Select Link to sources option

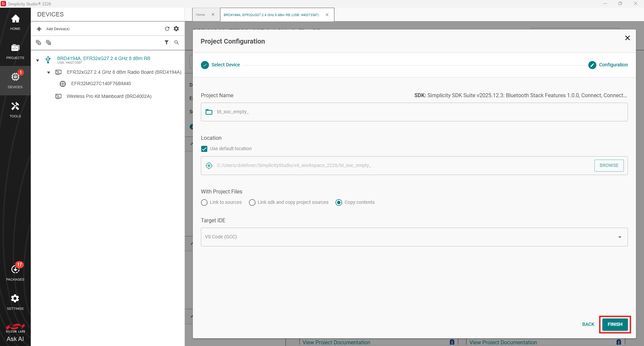[x=204, y=203]
